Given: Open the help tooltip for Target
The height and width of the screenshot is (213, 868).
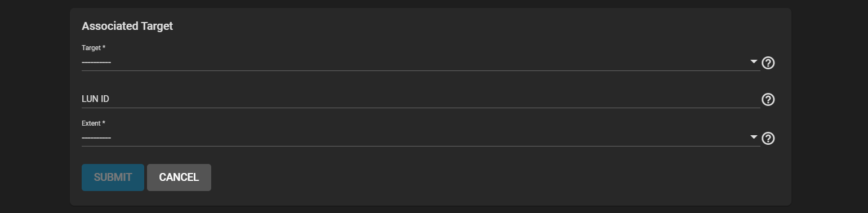Looking at the screenshot, I should pos(768,63).
